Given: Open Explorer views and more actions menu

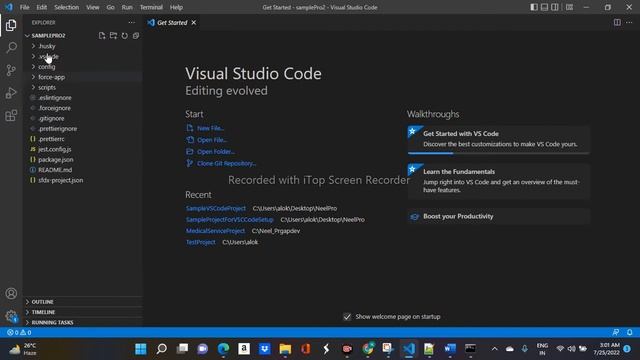Looking at the screenshot, I should (131, 22).
